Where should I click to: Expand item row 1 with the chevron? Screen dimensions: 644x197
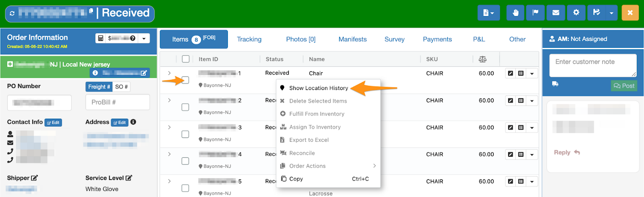coord(169,73)
